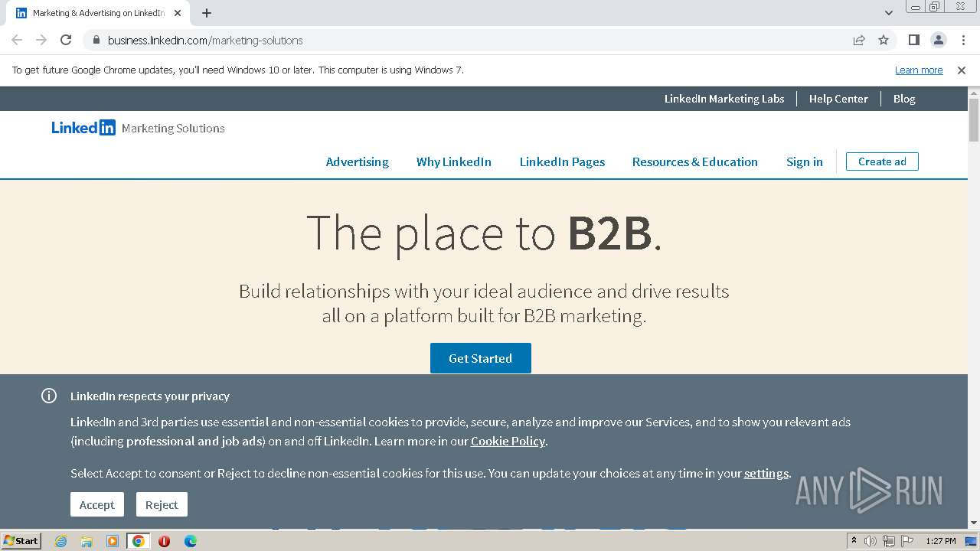Click the page vertical scrollbar thumb
The width and height of the screenshot is (980, 551).
[974, 120]
